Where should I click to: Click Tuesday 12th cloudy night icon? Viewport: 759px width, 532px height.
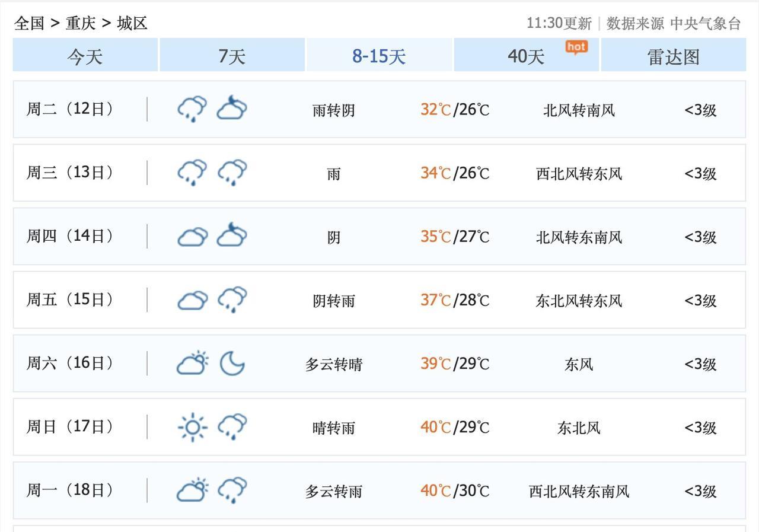pyautogui.click(x=231, y=109)
